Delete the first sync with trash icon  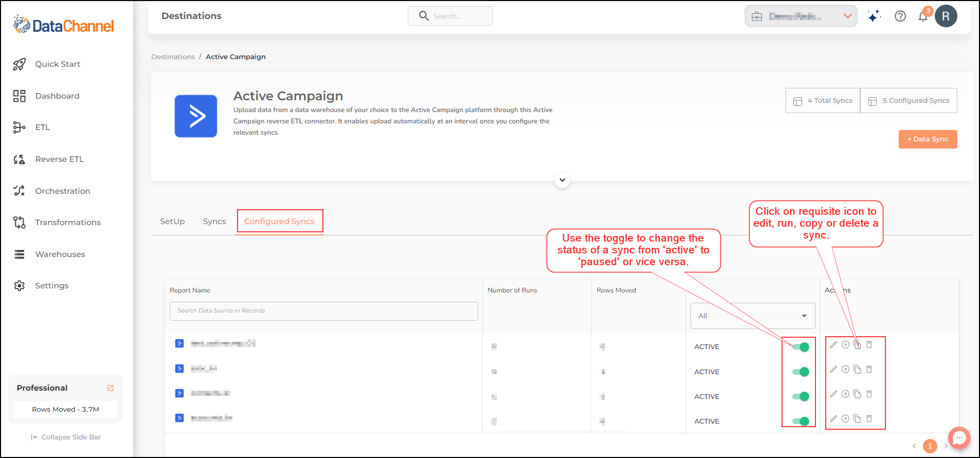869,345
